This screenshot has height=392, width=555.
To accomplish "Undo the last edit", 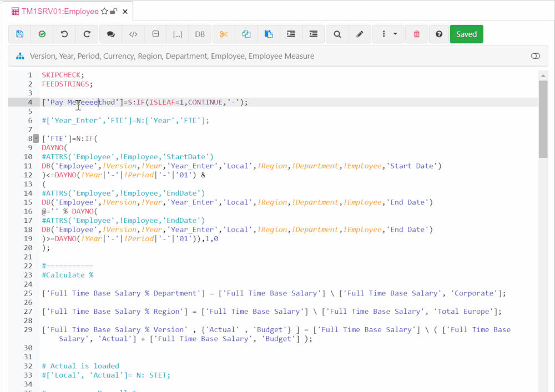I will [x=64, y=34].
